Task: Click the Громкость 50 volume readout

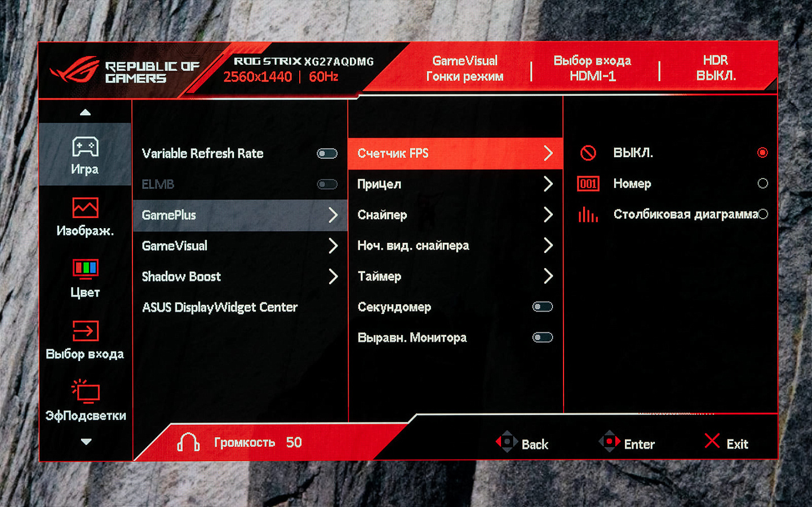Action: (x=258, y=442)
